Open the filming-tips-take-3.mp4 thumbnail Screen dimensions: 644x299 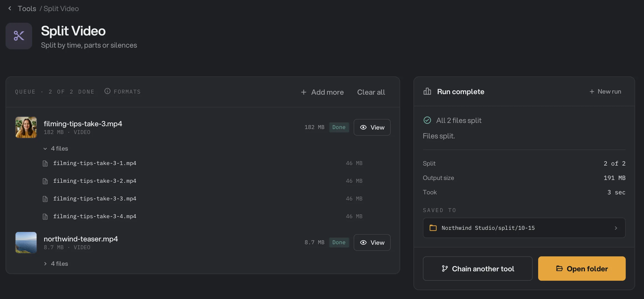point(26,127)
